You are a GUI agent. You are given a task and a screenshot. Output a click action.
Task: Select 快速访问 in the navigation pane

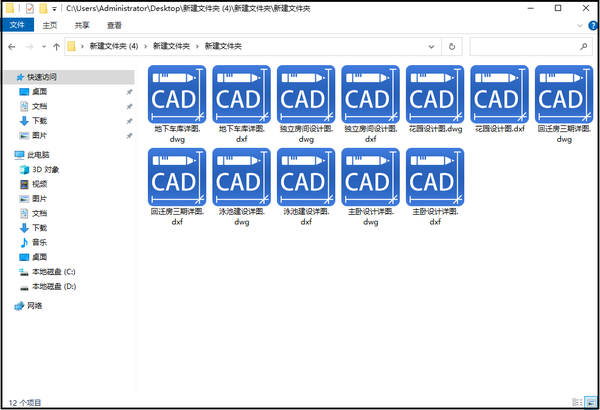point(42,77)
